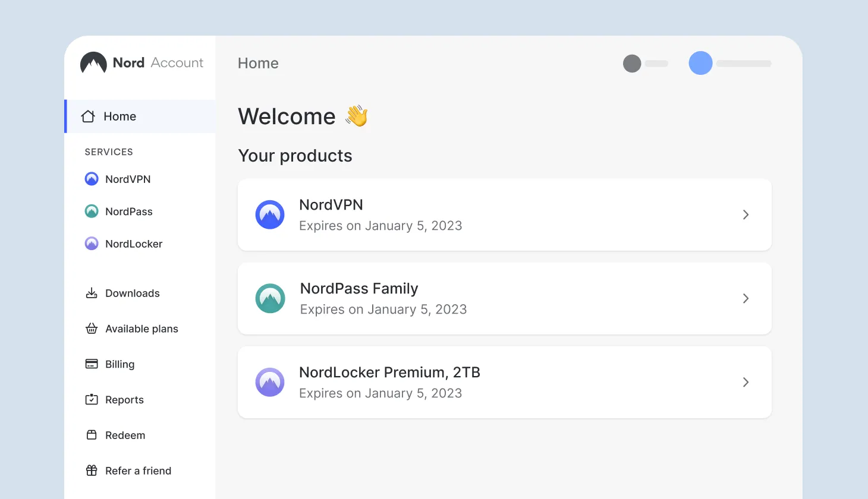Click the Redeem box icon
868x499 pixels.
92,435
